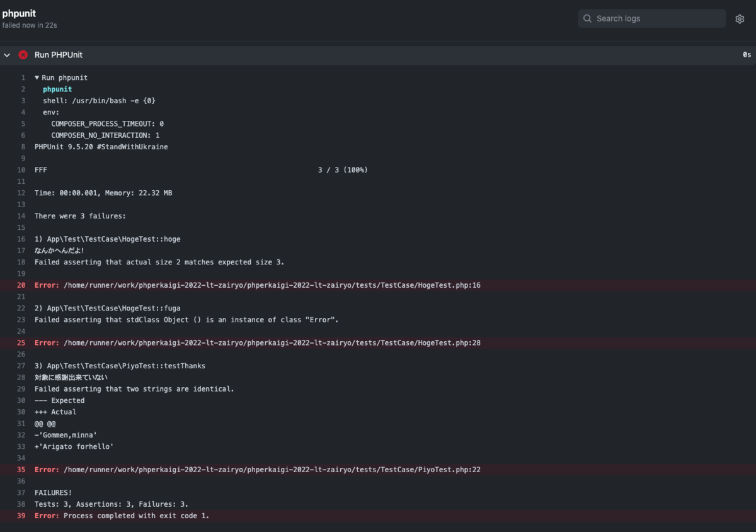This screenshot has width=756, height=532.
Task: Select log line number 39
Action: [x=21, y=516]
